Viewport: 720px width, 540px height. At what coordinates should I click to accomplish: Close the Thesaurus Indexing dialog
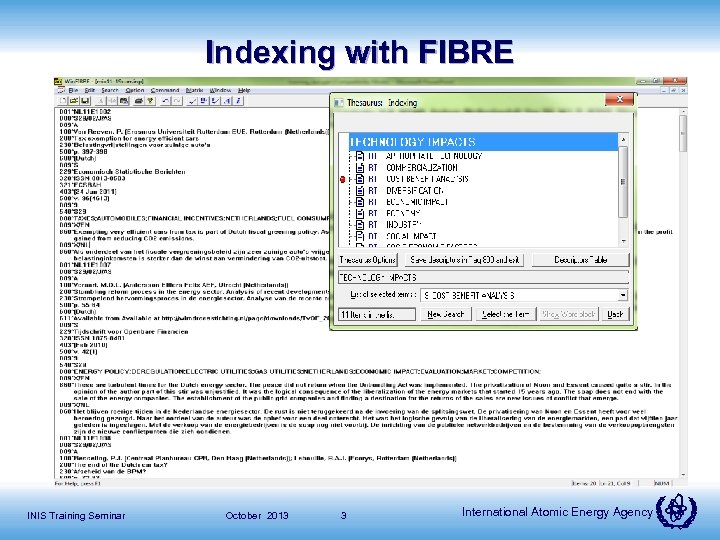pos(619,99)
